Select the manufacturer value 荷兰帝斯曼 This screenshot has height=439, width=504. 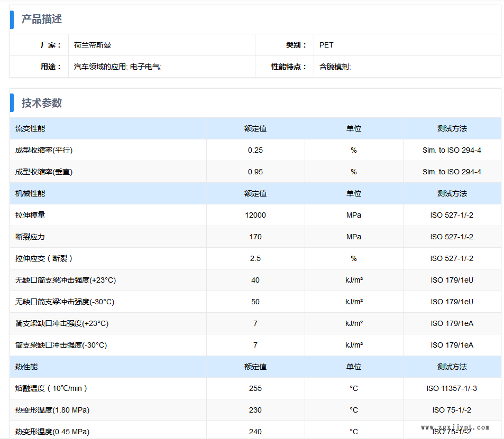[x=93, y=45]
